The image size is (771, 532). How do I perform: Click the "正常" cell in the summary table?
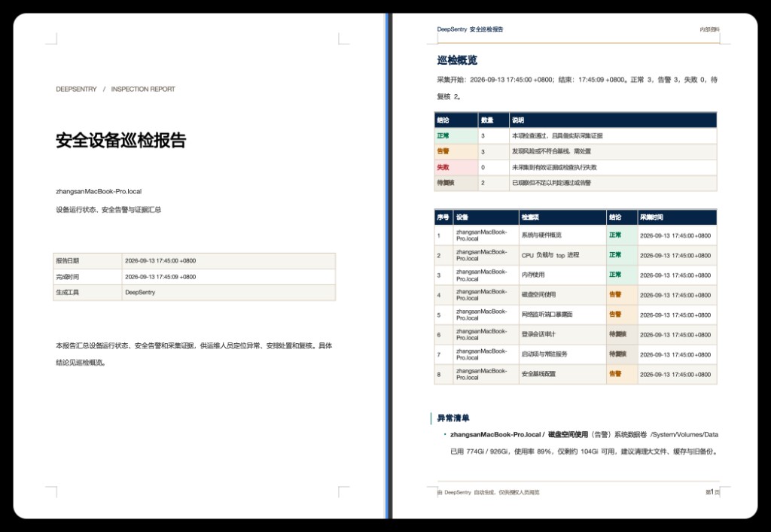(x=456, y=135)
